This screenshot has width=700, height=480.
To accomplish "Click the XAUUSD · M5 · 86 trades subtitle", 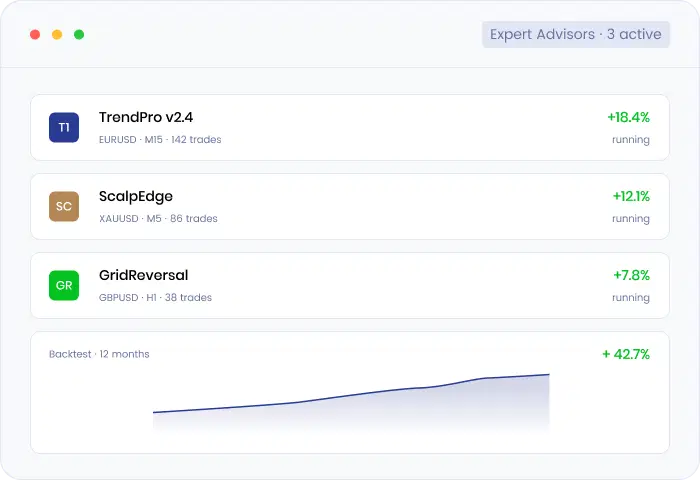I will click(158, 218).
